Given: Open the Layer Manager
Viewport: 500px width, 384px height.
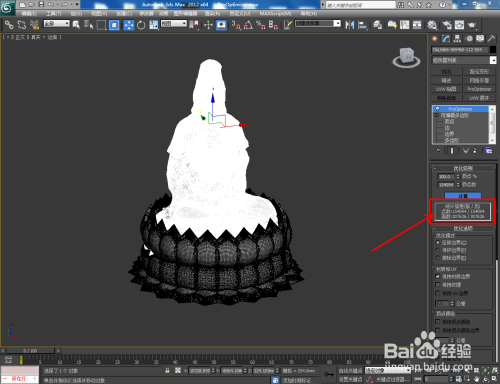Looking at the screenshot, I should (378, 25).
